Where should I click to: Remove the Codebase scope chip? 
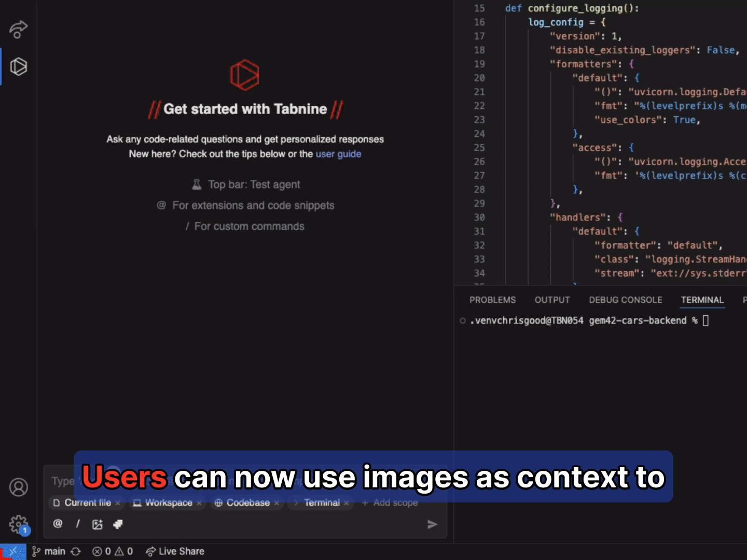(276, 503)
